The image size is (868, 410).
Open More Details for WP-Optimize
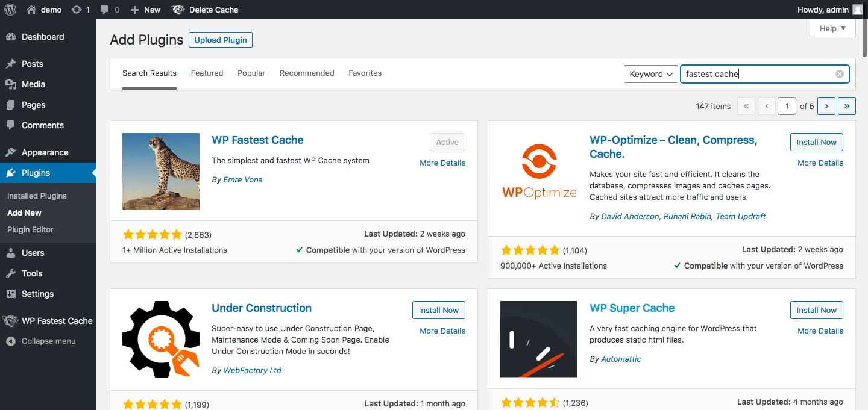click(820, 163)
